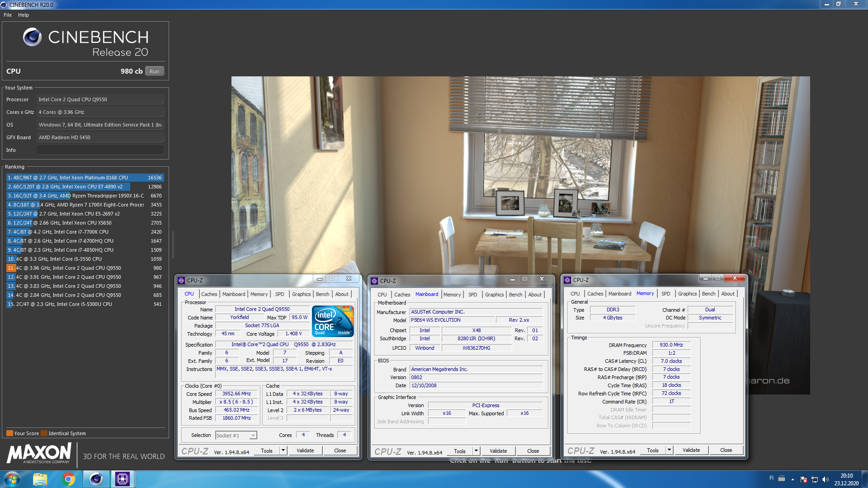Image resolution: width=868 pixels, height=488 pixels.
Task: Expand the Tools dropdown arrow in the first CPU-Z window
Action: 283,450
